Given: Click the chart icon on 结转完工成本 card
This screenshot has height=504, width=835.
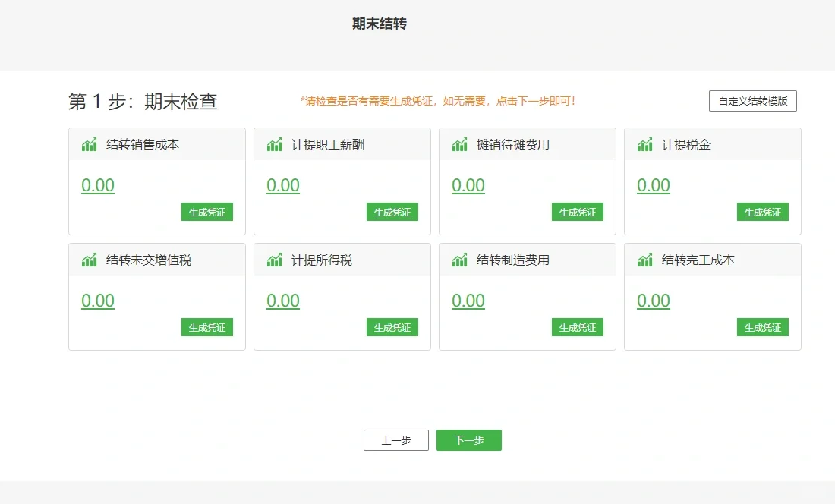Looking at the screenshot, I should 644,259.
